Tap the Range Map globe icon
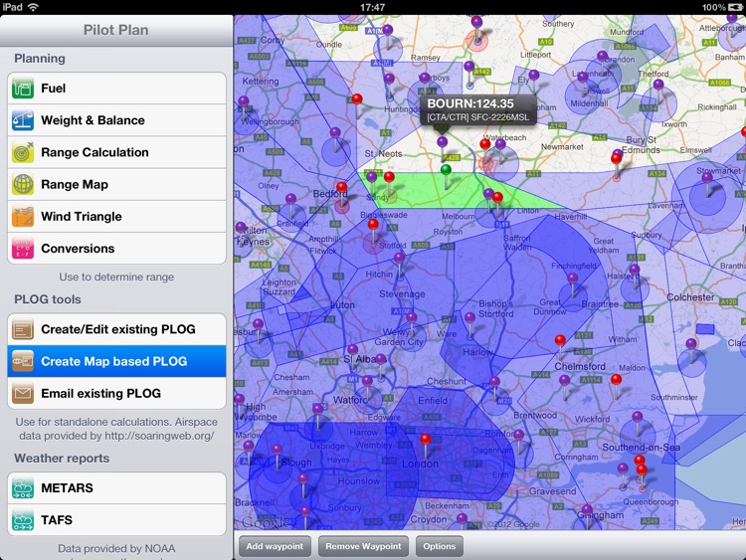746x560 pixels. coord(23,184)
